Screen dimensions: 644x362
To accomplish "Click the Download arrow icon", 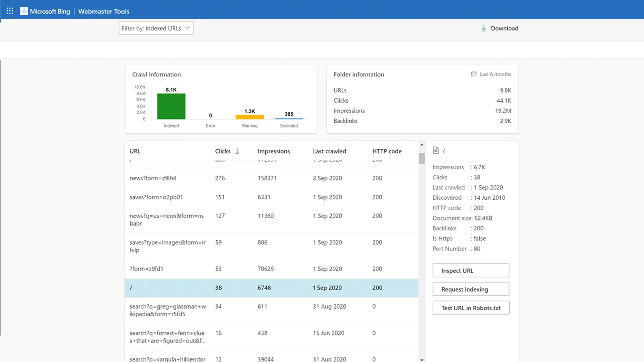I will coord(484,28).
